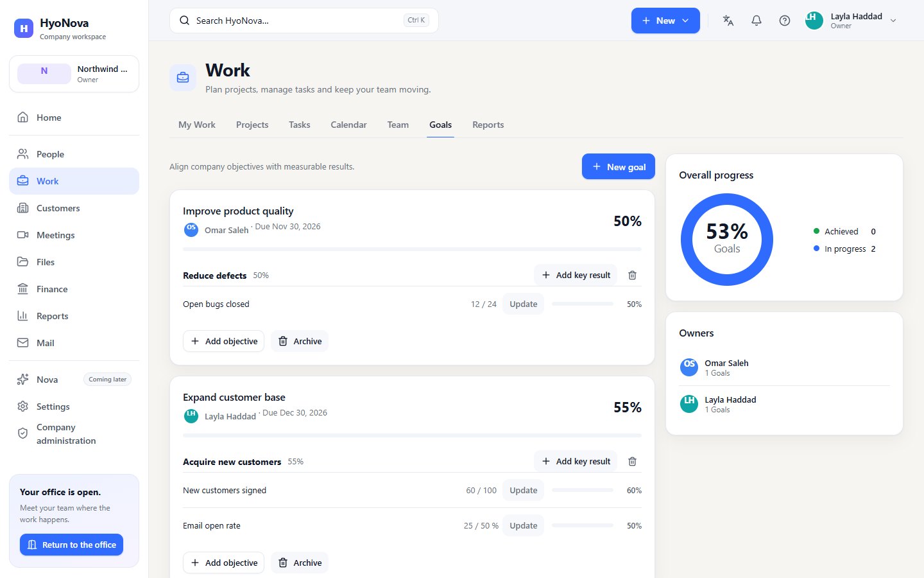Delete the Reduce defects objective via trash icon
The height and width of the screenshot is (578, 924).
click(632, 275)
